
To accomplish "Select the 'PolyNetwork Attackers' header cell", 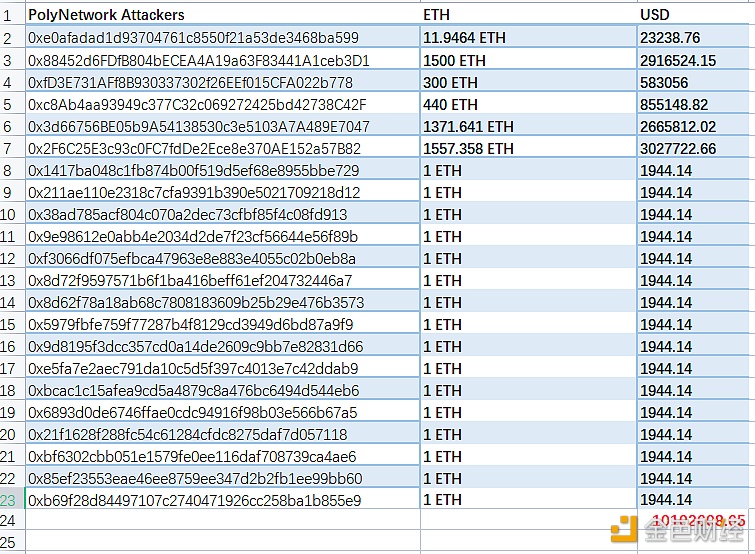I will tap(222, 15).
